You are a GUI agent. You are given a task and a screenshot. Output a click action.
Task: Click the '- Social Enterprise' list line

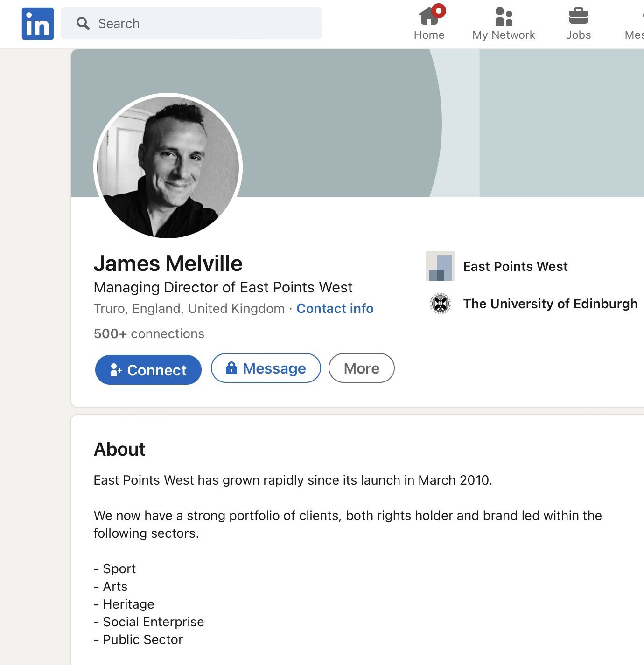pos(149,622)
